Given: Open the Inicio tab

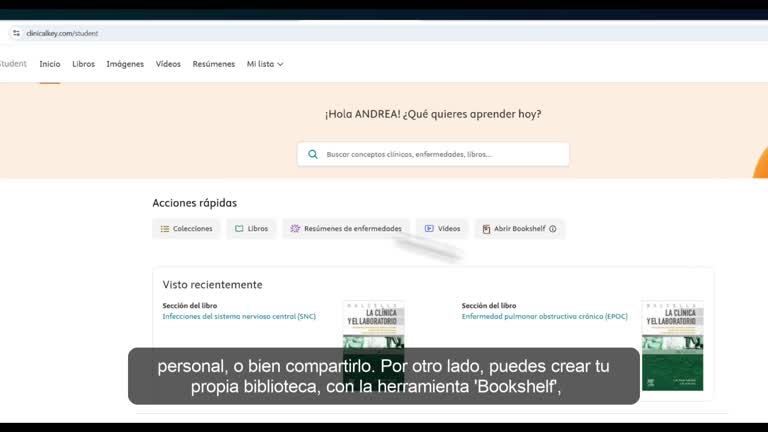Looking at the screenshot, I should [50, 64].
